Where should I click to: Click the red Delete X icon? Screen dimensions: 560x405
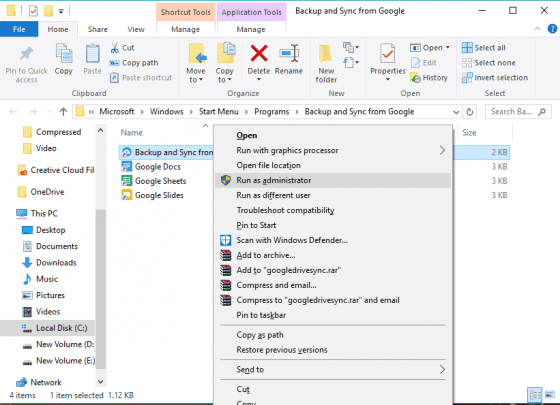[x=259, y=53]
